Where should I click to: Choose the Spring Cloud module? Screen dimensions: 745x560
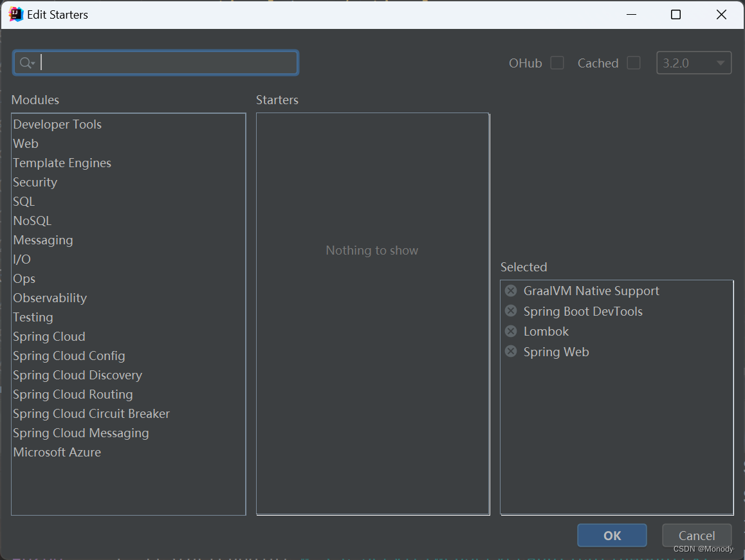(x=128, y=336)
